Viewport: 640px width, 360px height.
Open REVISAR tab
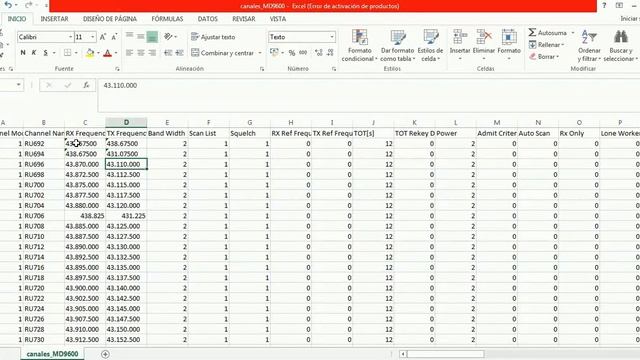tap(244, 19)
